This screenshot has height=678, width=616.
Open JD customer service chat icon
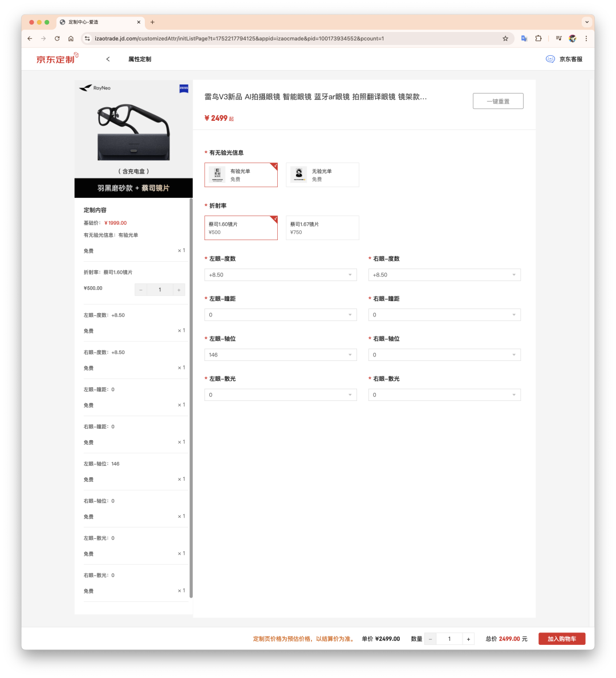[550, 59]
